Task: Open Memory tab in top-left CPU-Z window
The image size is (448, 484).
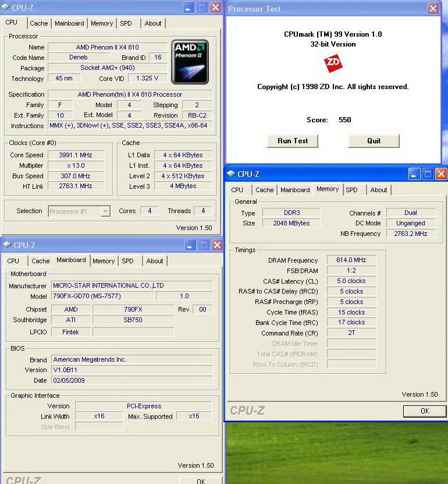Action: click(102, 23)
